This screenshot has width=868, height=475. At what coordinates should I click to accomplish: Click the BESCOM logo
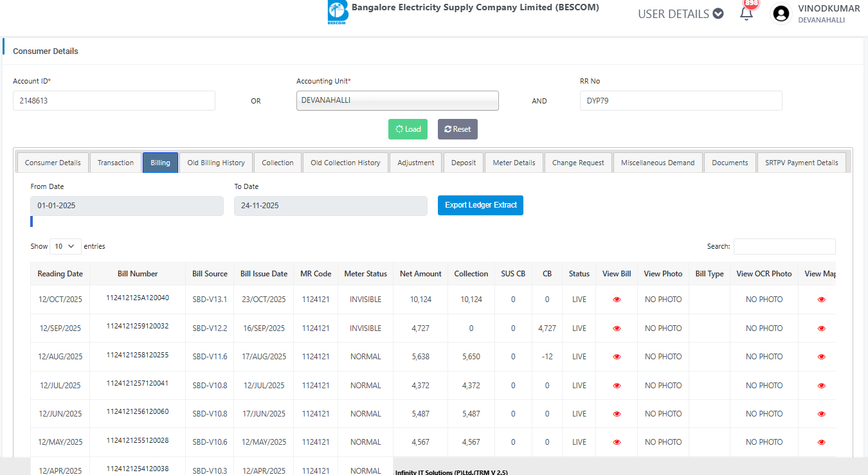(x=337, y=13)
